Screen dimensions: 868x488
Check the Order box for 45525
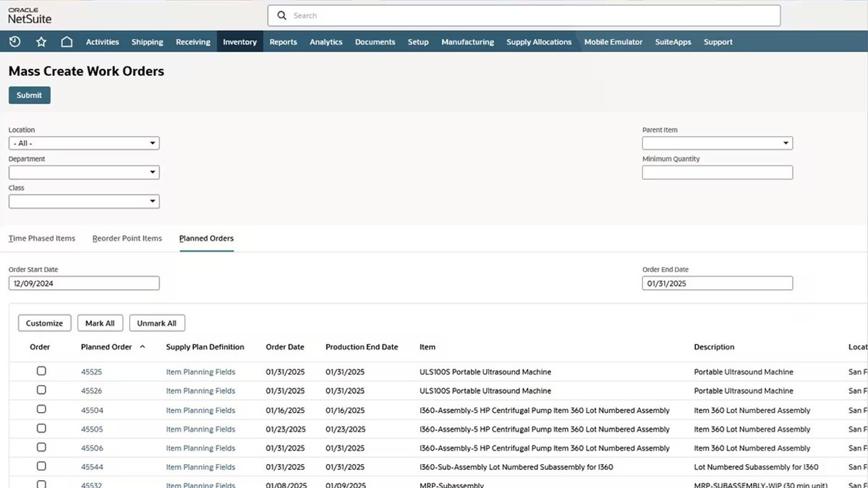(41, 371)
